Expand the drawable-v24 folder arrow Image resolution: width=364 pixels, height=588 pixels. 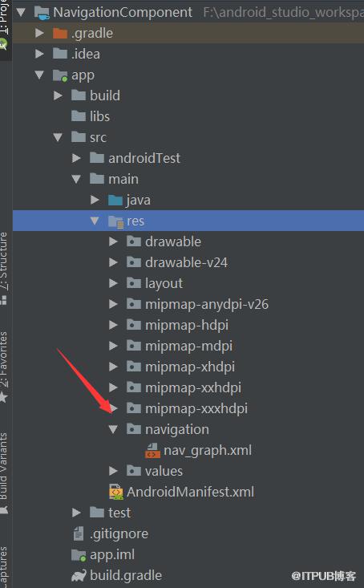(113, 262)
